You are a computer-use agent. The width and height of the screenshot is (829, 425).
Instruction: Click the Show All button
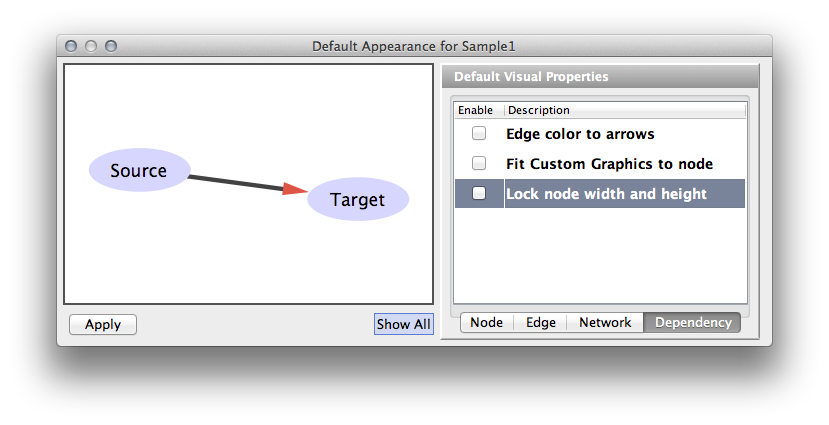403,324
